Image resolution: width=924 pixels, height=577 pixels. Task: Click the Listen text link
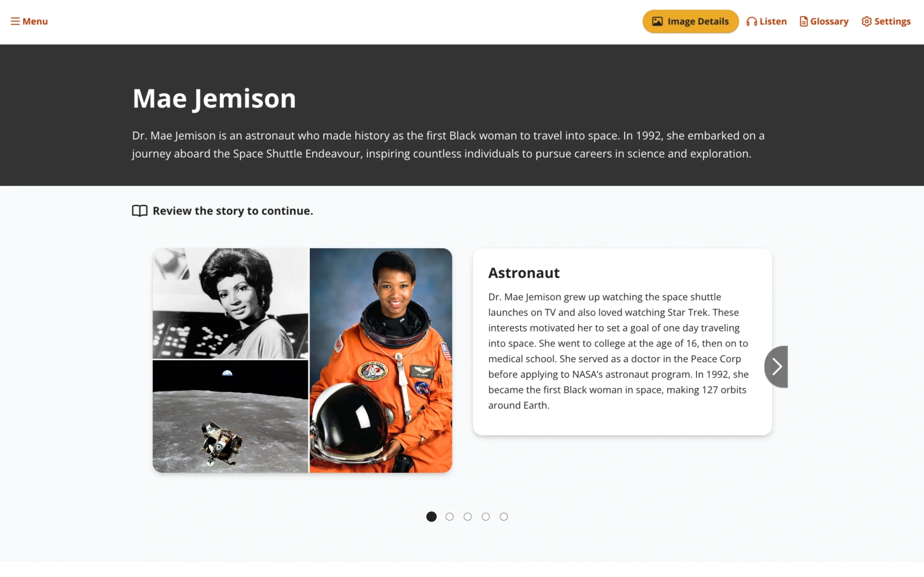pyautogui.click(x=773, y=22)
